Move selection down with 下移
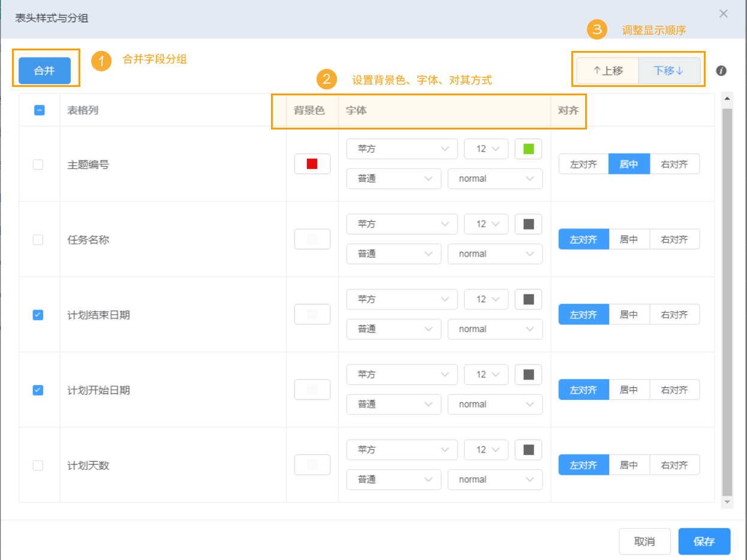The image size is (747, 560). [x=668, y=71]
